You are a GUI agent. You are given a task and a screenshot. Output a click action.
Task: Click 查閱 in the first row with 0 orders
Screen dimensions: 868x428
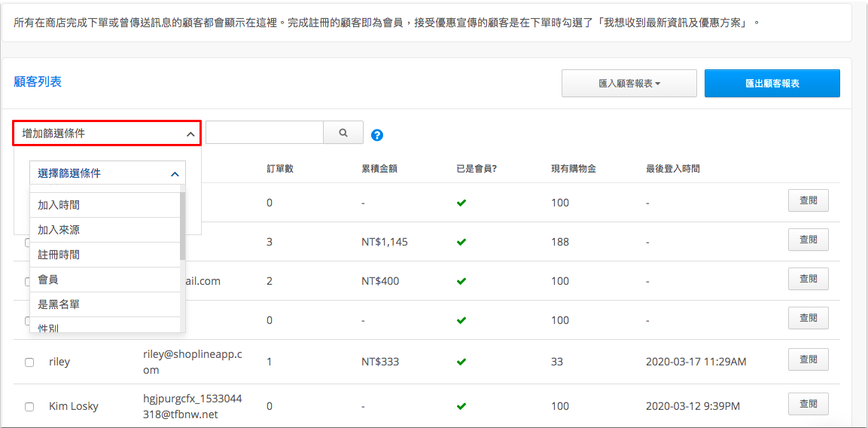click(809, 200)
